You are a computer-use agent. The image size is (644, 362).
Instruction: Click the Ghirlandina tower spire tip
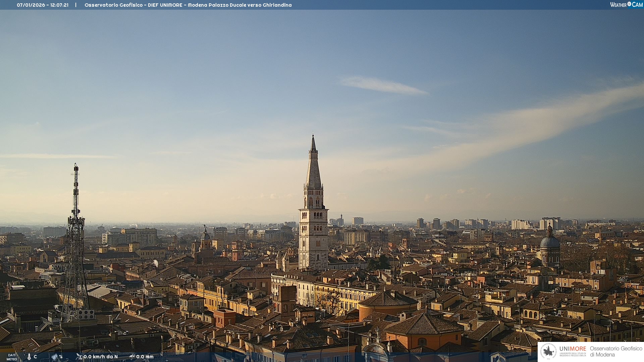[x=313, y=136]
